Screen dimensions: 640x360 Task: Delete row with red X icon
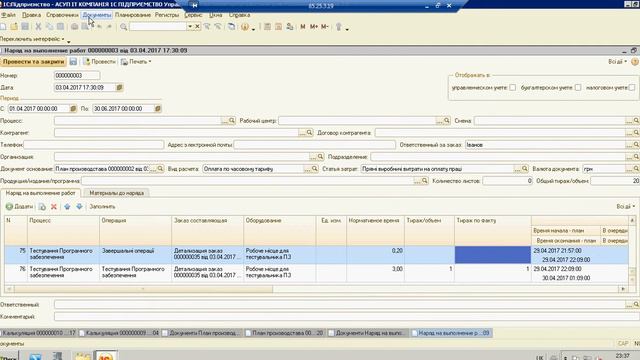click(53, 207)
